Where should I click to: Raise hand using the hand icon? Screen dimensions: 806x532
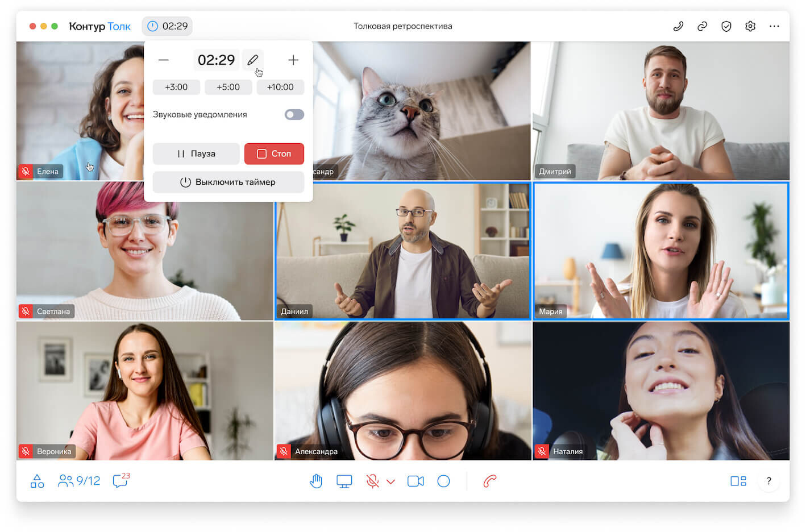tap(316, 481)
